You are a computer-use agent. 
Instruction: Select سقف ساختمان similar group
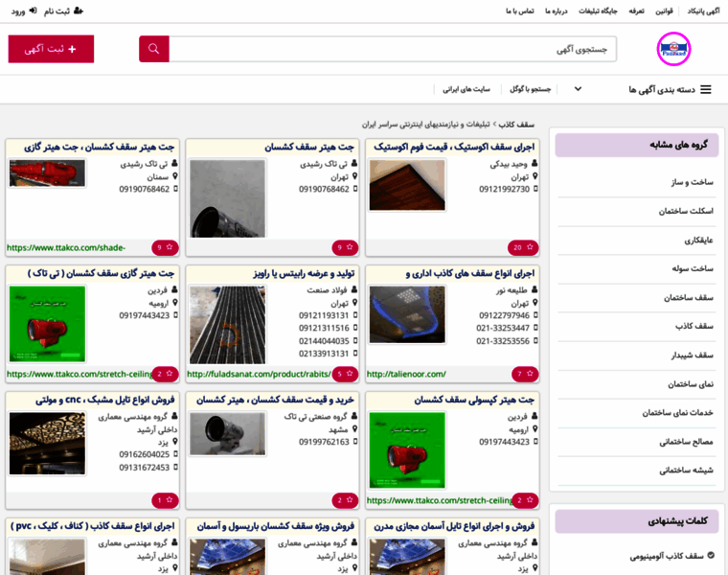688,298
